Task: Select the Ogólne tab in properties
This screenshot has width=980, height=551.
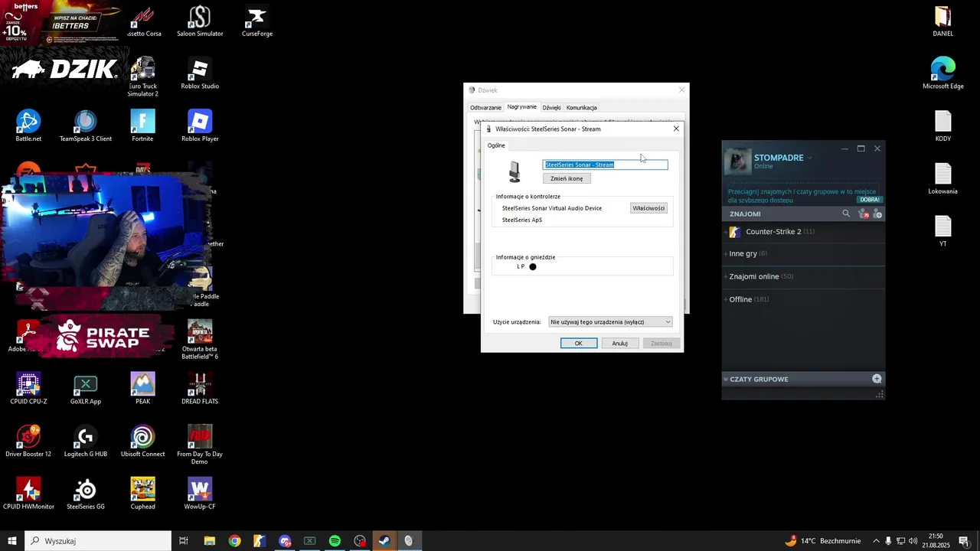Action: click(496, 145)
